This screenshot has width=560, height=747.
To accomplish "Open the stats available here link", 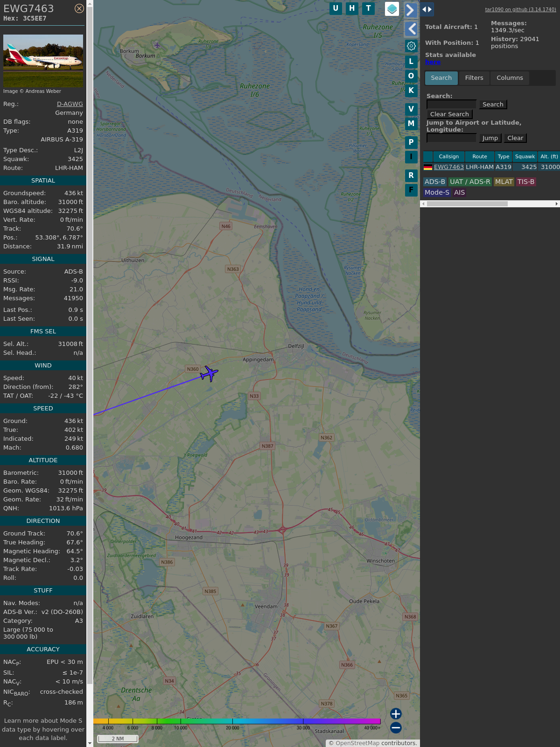I will point(433,62).
